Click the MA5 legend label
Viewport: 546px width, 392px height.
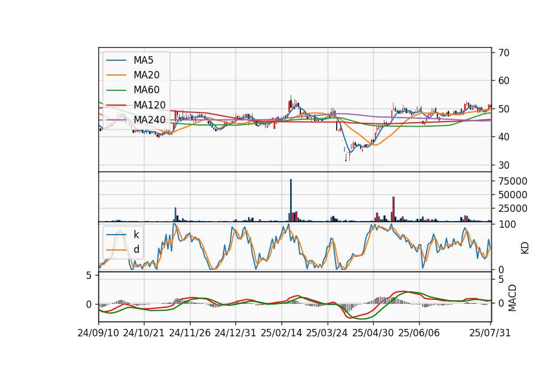[x=143, y=60]
